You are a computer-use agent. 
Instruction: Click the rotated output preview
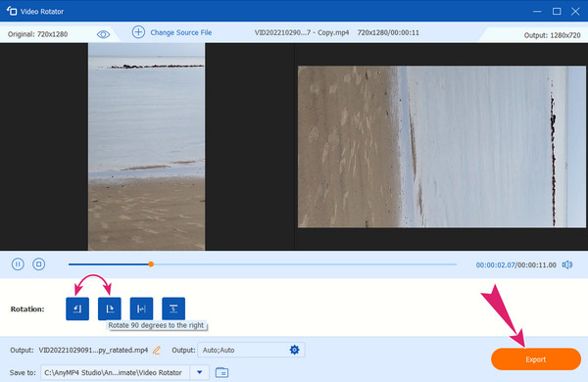(x=441, y=147)
